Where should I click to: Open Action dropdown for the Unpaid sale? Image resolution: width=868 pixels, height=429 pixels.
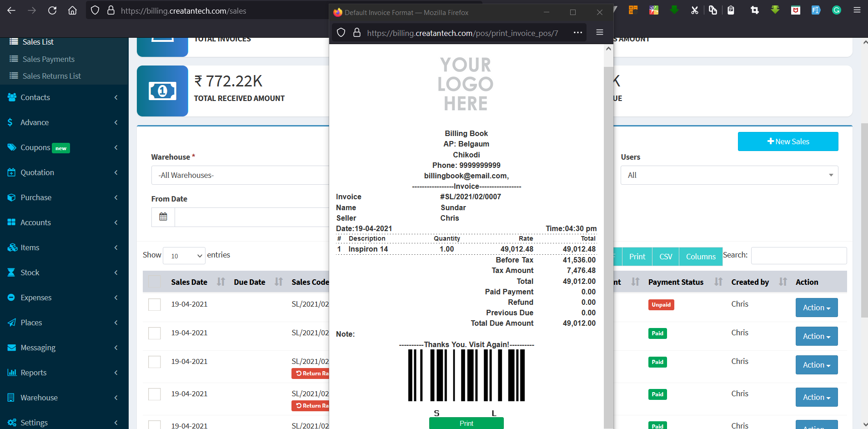817,308
